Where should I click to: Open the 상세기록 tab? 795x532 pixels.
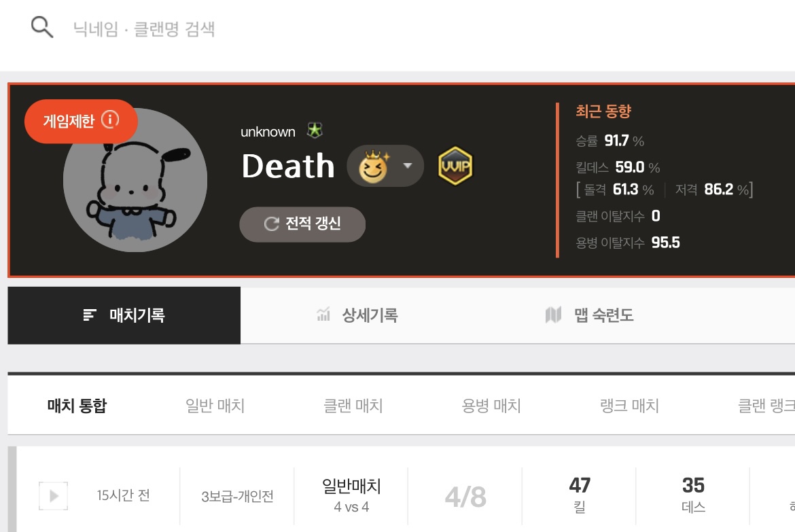pos(357,315)
